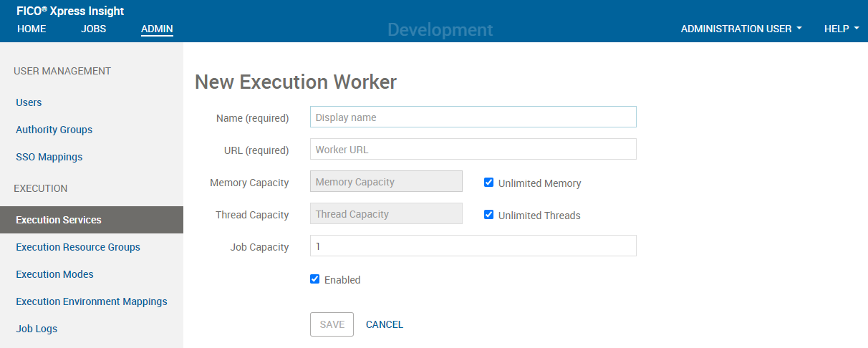
Task: Expand the Help menu
Action: point(841,29)
